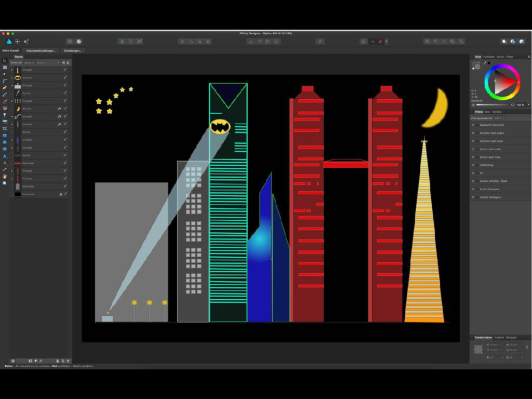Click the fx icon on moon layer
Image resolution: width=532 pixels, height=399 pixels.
(59, 109)
